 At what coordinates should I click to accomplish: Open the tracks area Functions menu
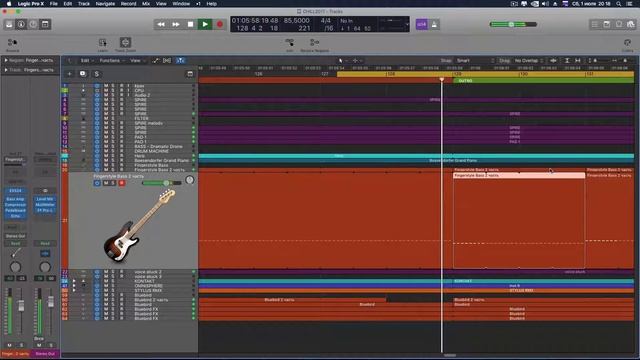pos(112,60)
